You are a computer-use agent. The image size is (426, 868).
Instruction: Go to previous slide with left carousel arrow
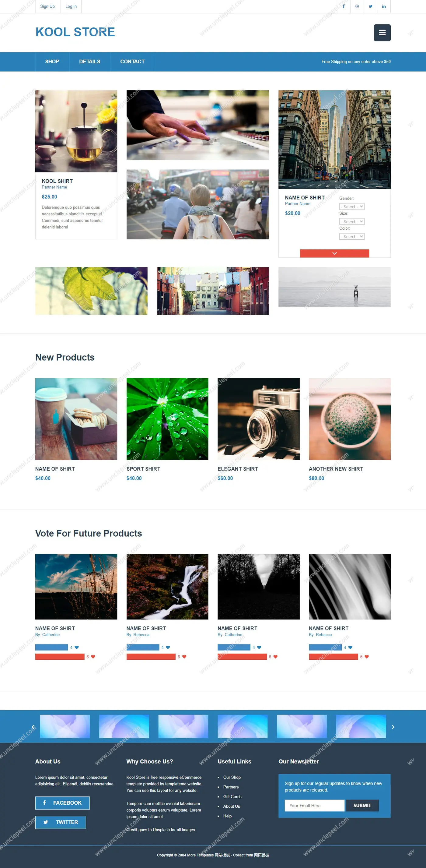click(x=33, y=727)
